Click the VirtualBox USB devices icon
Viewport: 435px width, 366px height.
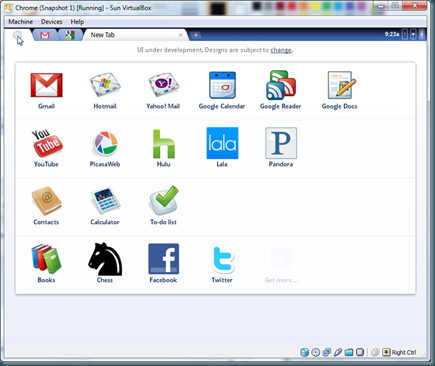pos(338,352)
